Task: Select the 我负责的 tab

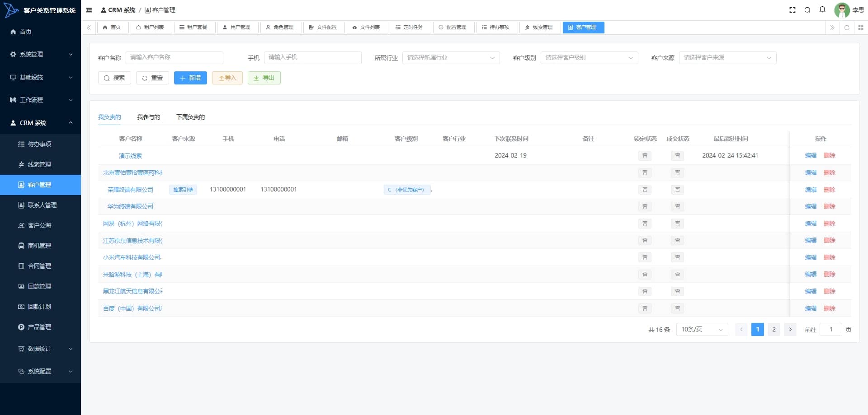Action: click(109, 117)
